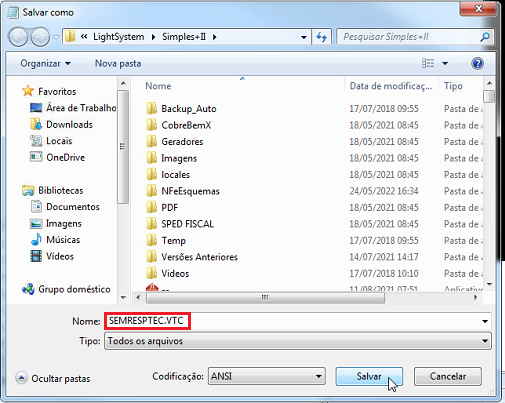The height and width of the screenshot is (403, 505).
Task: Click the horizontal scrollbar of file list
Action: coord(265,297)
